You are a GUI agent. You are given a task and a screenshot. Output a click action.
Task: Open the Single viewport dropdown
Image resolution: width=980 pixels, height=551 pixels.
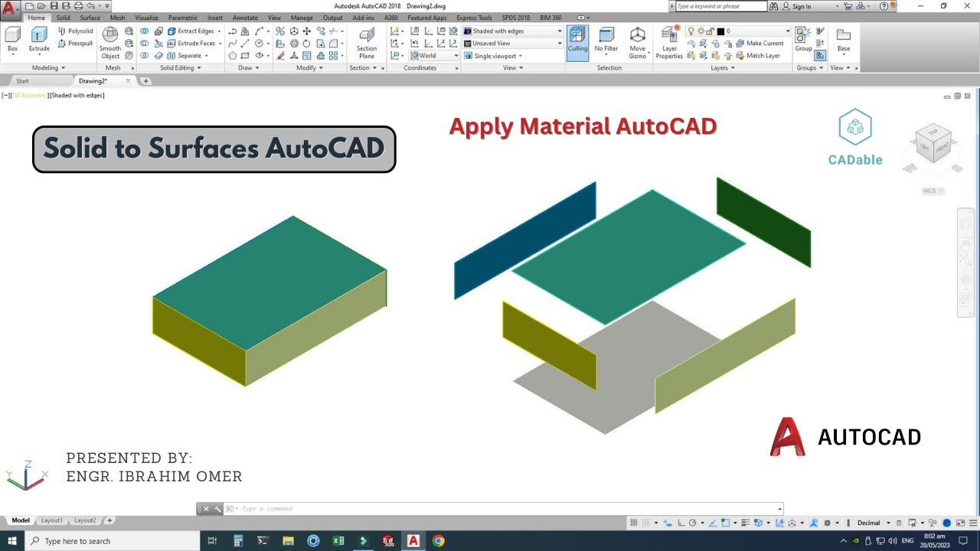[494, 56]
